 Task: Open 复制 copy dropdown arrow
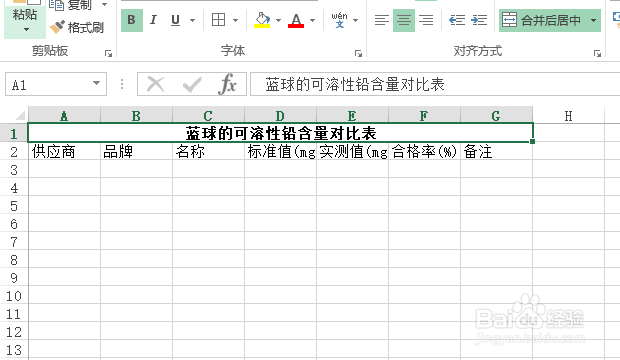tap(104, 5)
